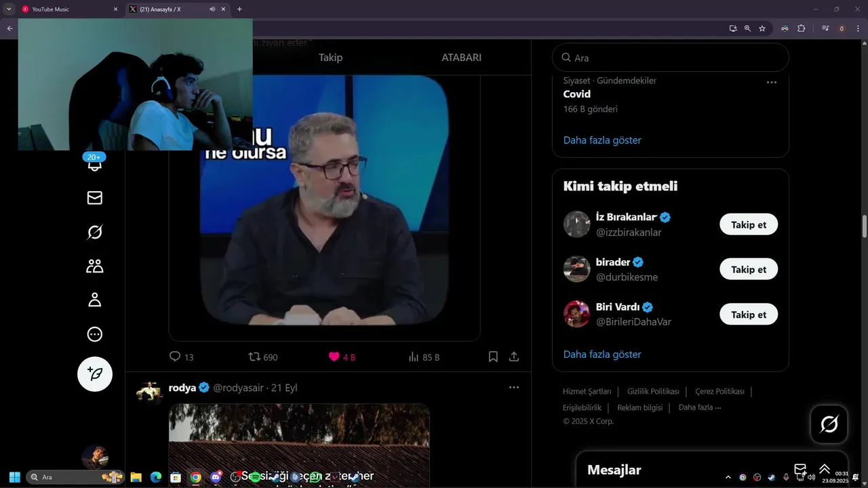Open birader profile avatar
Viewport: 868px width, 488px height.
tap(577, 269)
